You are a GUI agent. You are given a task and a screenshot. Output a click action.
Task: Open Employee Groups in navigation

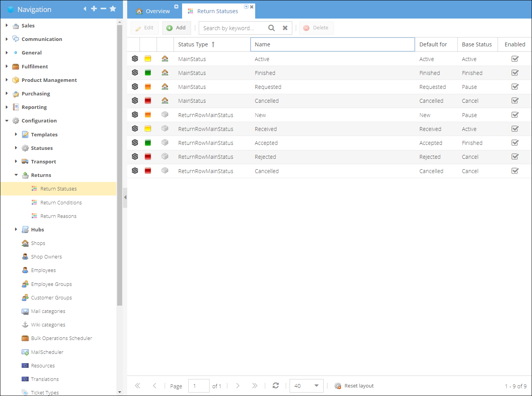click(51, 284)
